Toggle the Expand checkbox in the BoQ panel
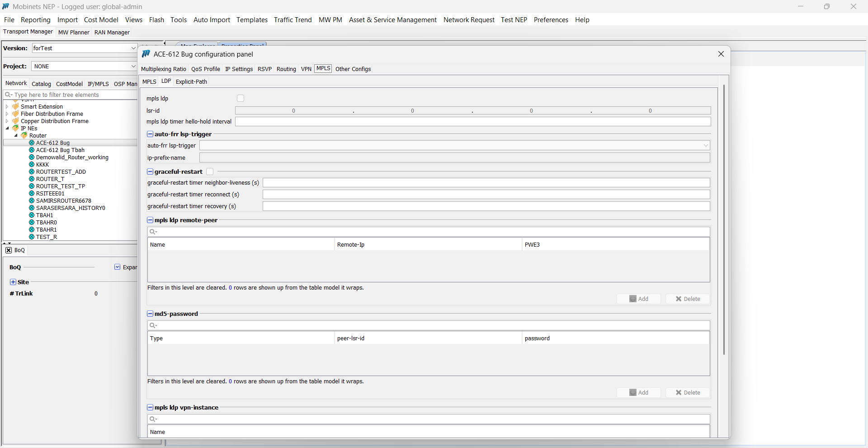Viewport: 868px width, 448px height. (118, 267)
